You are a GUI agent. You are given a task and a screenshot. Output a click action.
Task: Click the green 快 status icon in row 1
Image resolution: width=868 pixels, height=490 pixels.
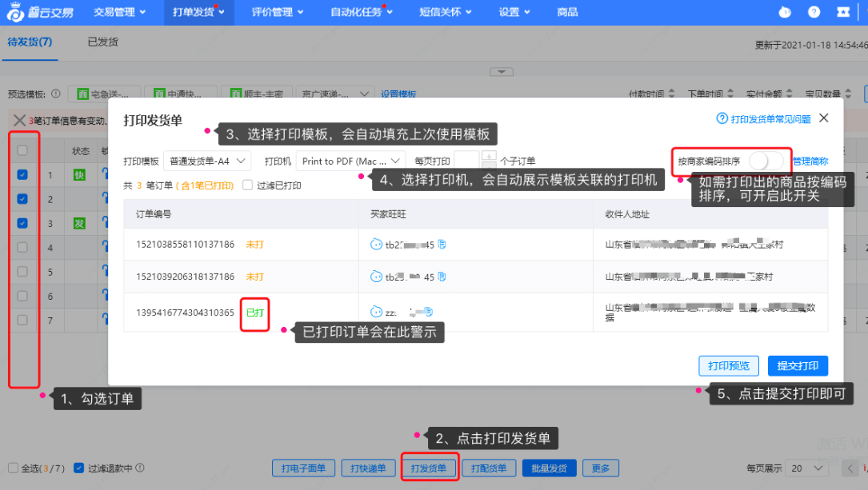point(80,175)
